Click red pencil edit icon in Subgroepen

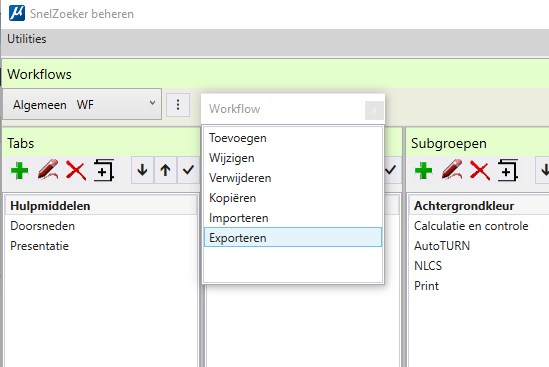pyautogui.click(x=452, y=170)
